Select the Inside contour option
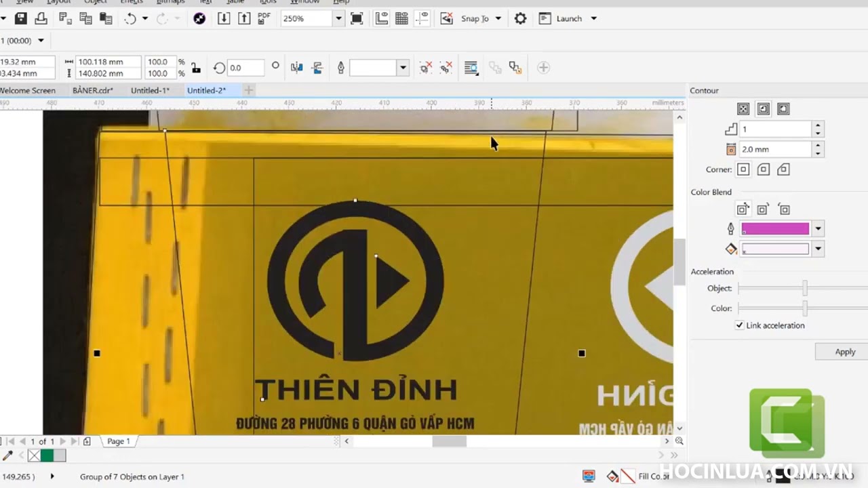 coord(764,109)
